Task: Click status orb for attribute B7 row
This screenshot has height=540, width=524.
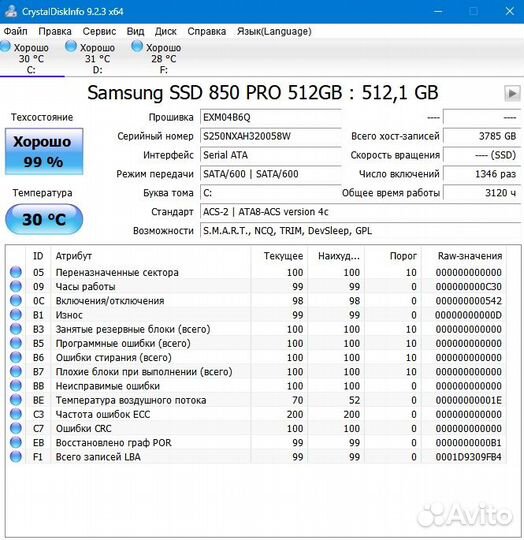Action: pyautogui.click(x=15, y=371)
